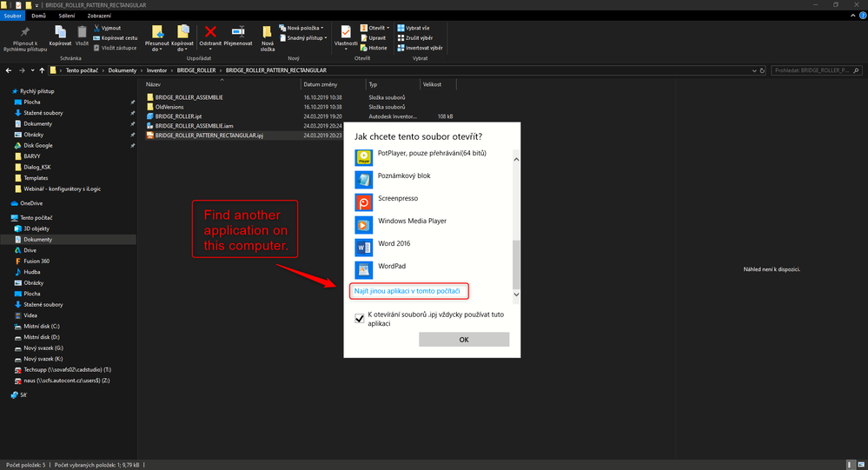Screen dimensions: 868x470
Task: Open 3D objekty in the navigation pane
Action: (36, 228)
